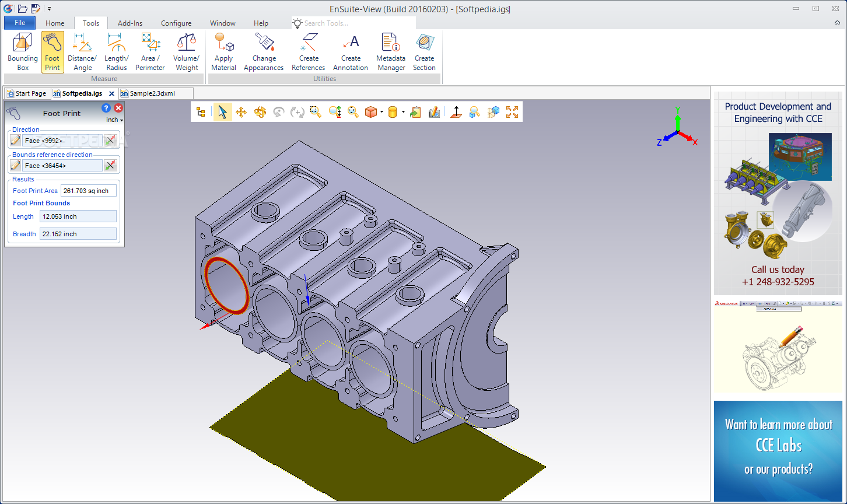This screenshot has width=847, height=504.
Task: Click the dynamic zoom in/out tool
Action: coord(335,112)
